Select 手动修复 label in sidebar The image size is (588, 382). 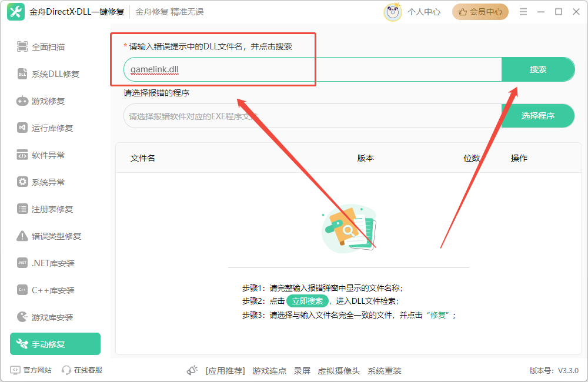click(48, 344)
